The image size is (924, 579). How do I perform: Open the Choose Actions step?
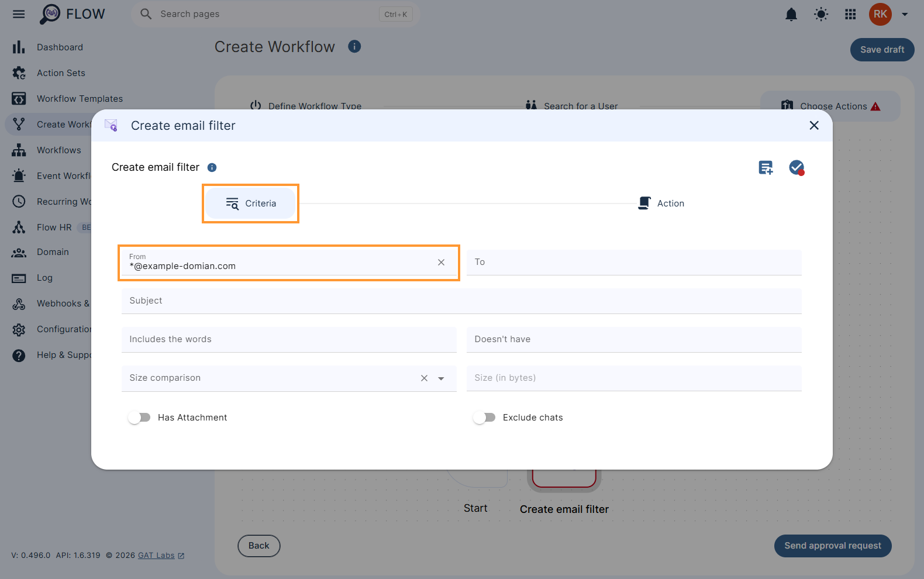[x=830, y=106]
